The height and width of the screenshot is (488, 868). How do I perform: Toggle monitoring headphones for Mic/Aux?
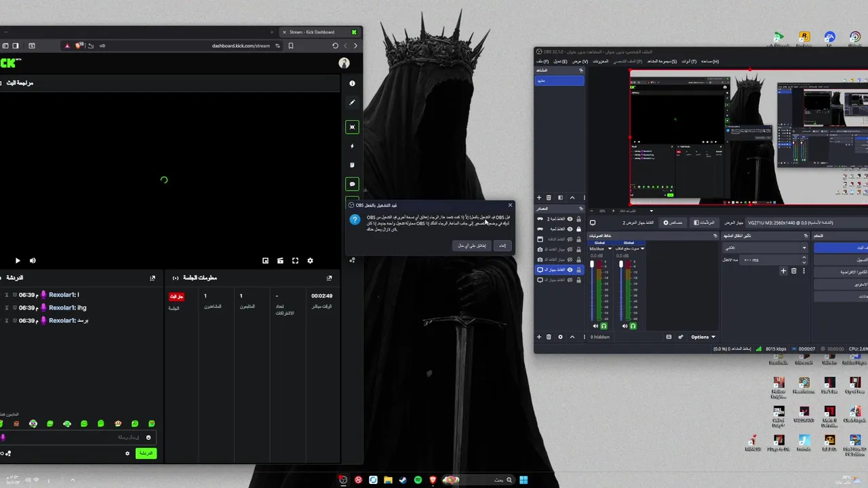pos(604,326)
